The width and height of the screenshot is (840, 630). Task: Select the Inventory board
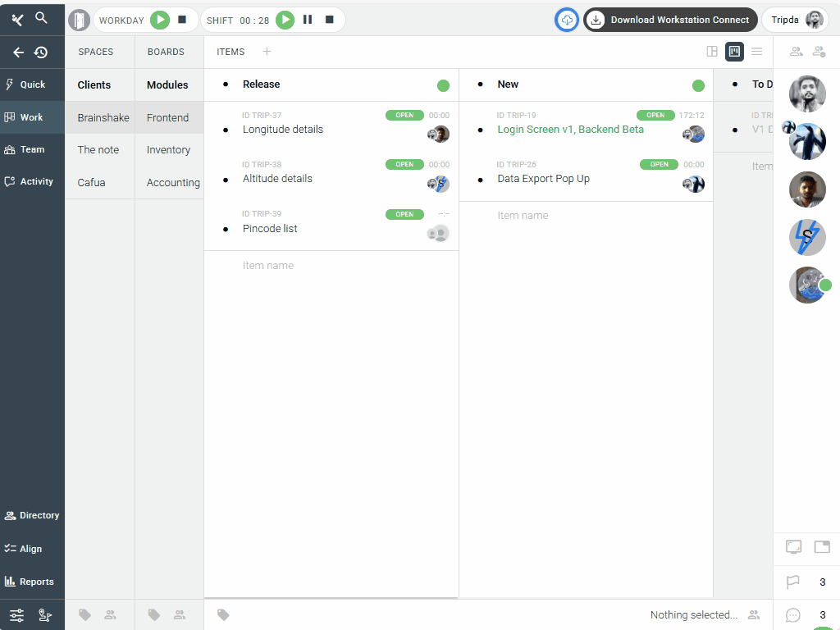coord(168,150)
